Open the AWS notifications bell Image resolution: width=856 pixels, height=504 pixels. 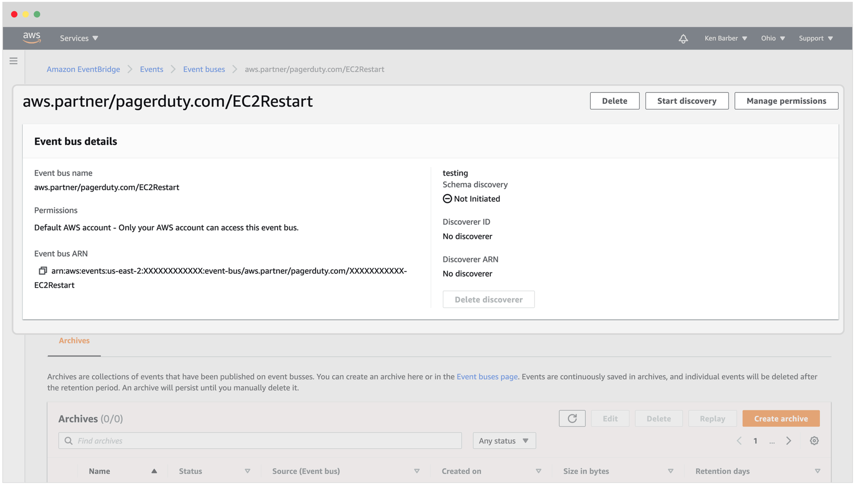[683, 38]
